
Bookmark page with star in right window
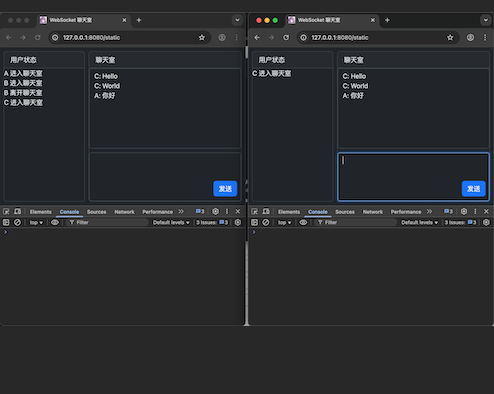click(x=450, y=37)
